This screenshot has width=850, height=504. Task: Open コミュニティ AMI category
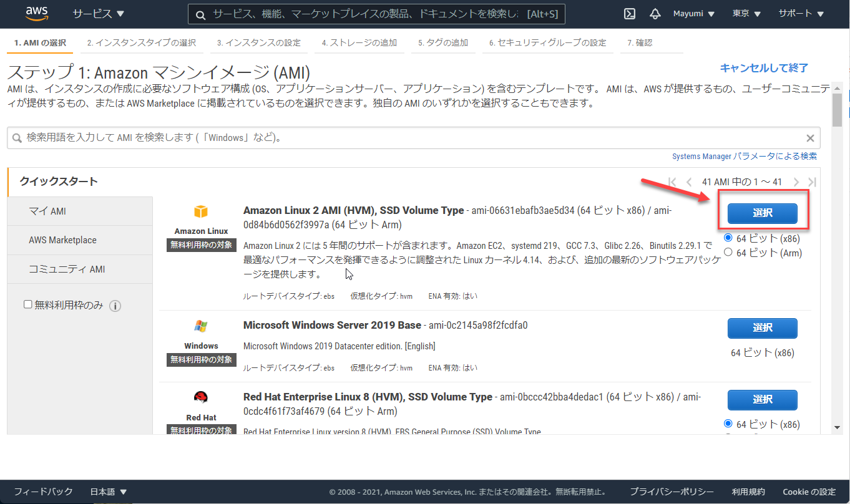point(80,269)
